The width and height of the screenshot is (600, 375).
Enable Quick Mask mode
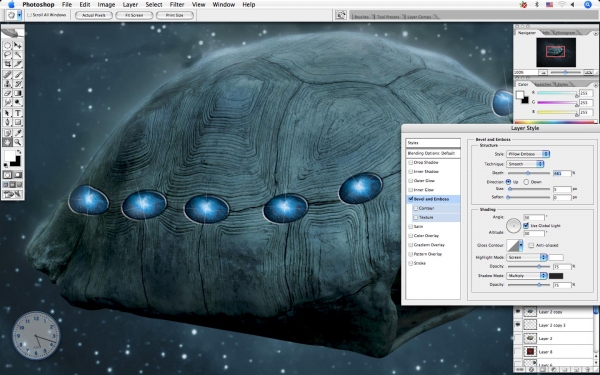[18, 175]
